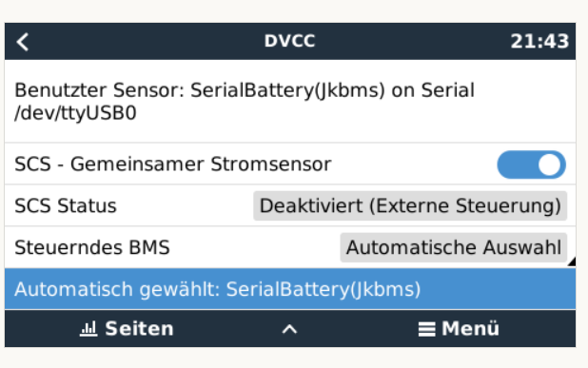This screenshot has height=368, width=588.
Task: Click the SCS Status label
Action: coord(66,205)
